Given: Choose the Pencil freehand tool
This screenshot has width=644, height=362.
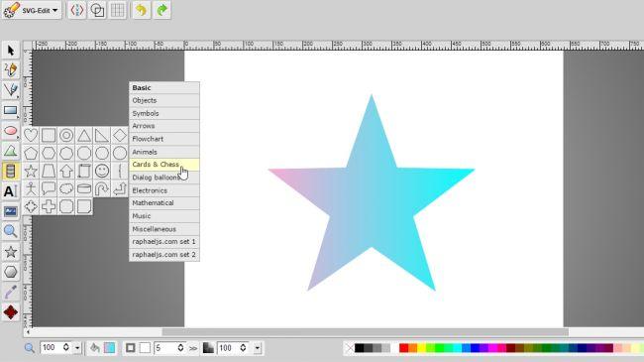Looking at the screenshot, I should pos(11,70).
